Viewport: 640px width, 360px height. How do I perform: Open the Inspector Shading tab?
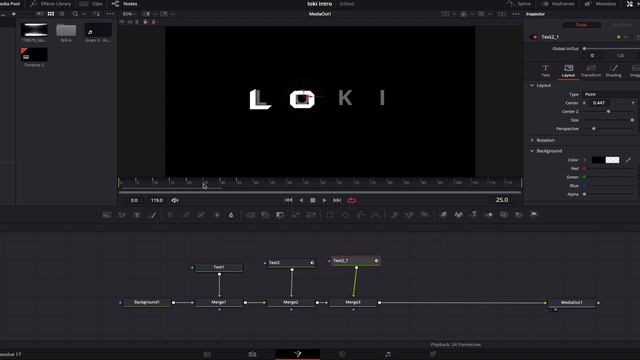tap(613, 71)
